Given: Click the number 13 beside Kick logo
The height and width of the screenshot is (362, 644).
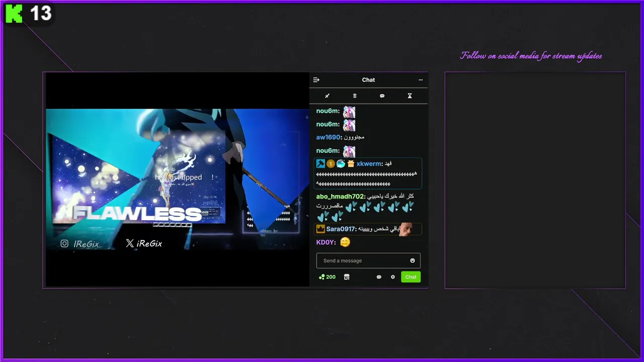Looking at the screenshot, I should coord(40,14).
